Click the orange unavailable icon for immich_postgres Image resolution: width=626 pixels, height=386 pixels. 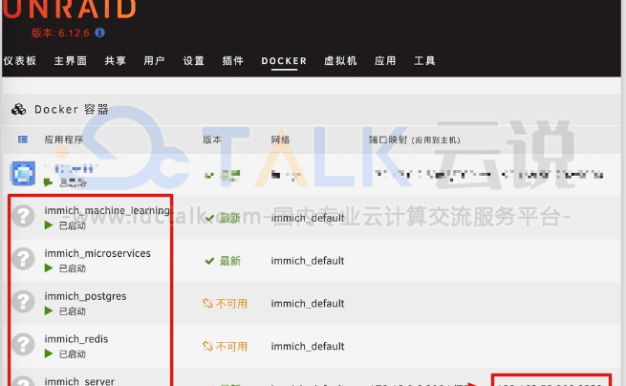pos(208,303)
